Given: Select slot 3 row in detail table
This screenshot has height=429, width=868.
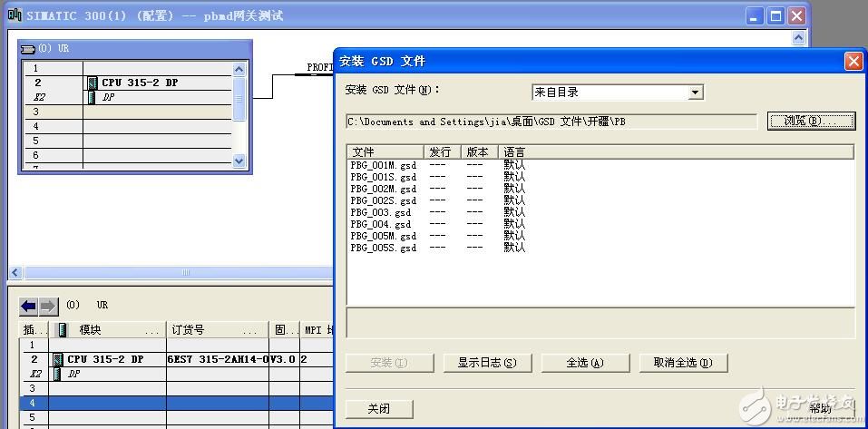Looking at the screenshot, I should [177, 388].
